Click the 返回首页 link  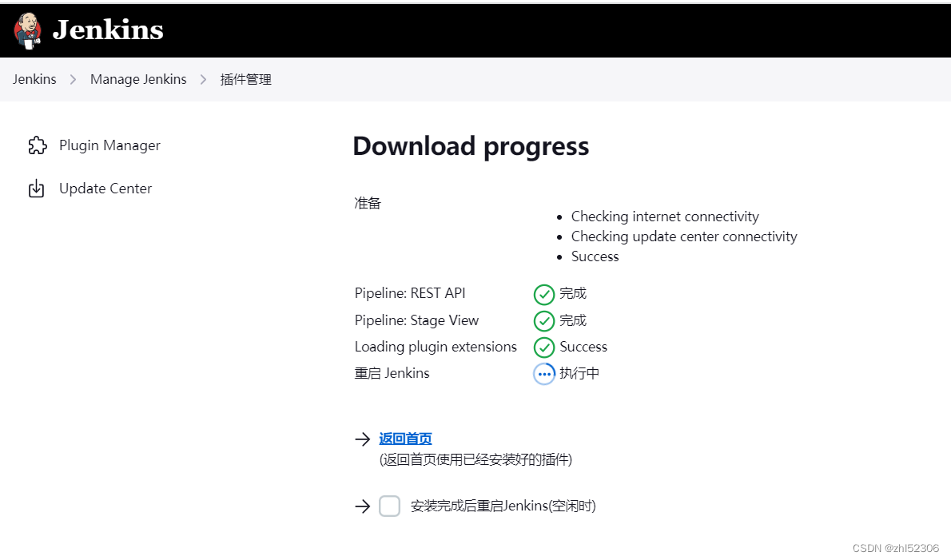[x=405, y=439]
